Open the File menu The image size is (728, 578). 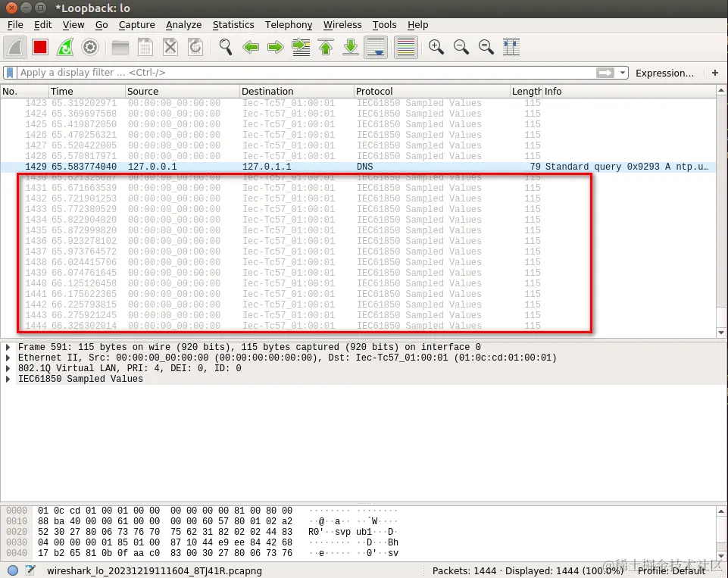pos(15,25)
